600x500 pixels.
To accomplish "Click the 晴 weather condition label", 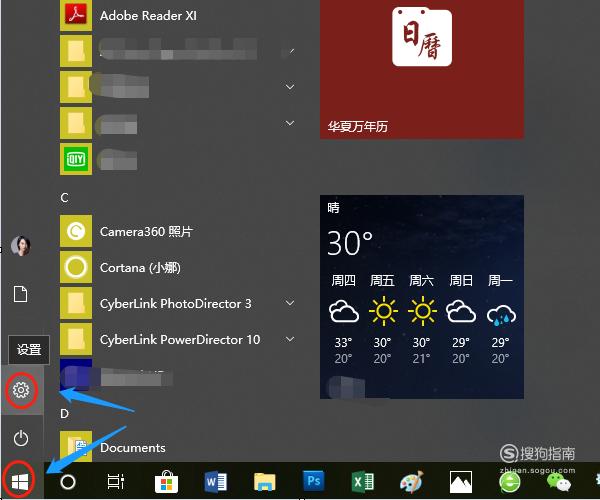I will coord(333,208).
